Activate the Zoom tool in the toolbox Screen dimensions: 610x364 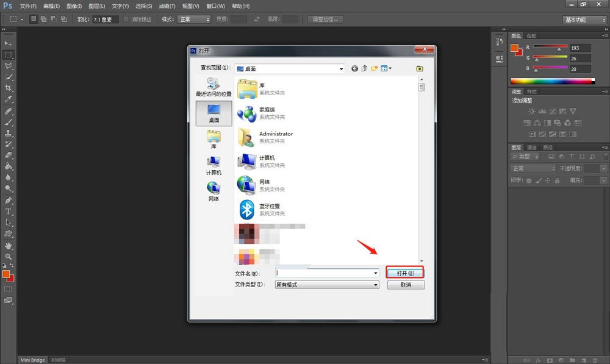point(9,256)
